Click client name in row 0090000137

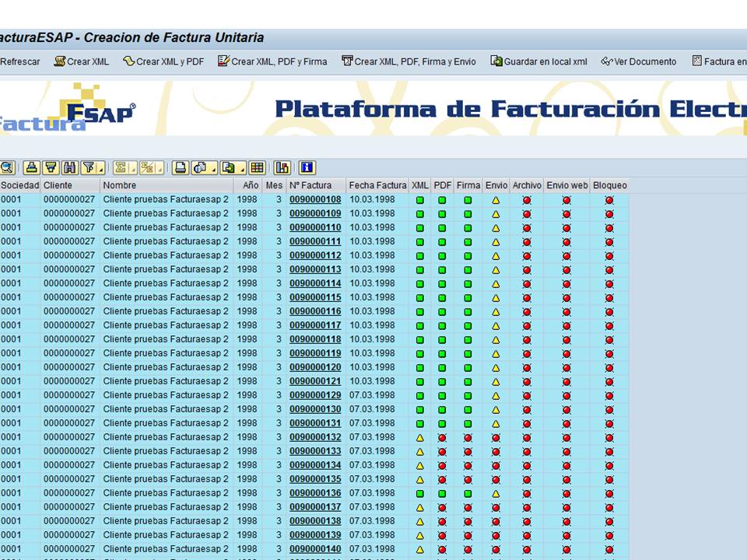click(166, 507)
